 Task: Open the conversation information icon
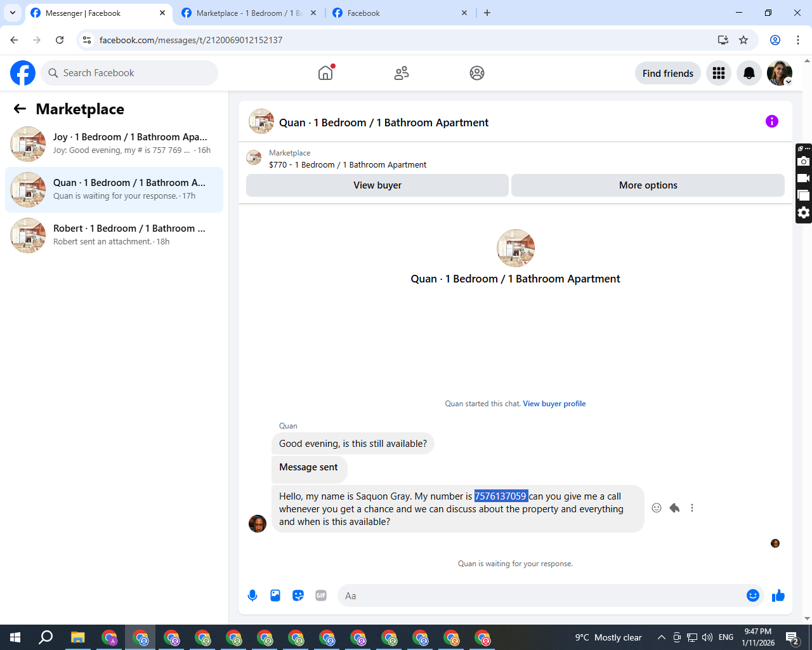772,121
